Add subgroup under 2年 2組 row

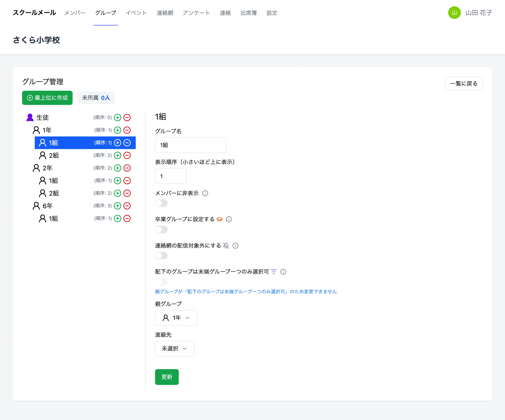[117, 193]
